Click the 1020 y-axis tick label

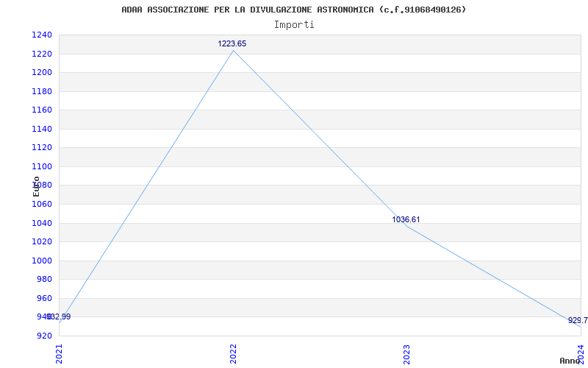click(42, 241)
